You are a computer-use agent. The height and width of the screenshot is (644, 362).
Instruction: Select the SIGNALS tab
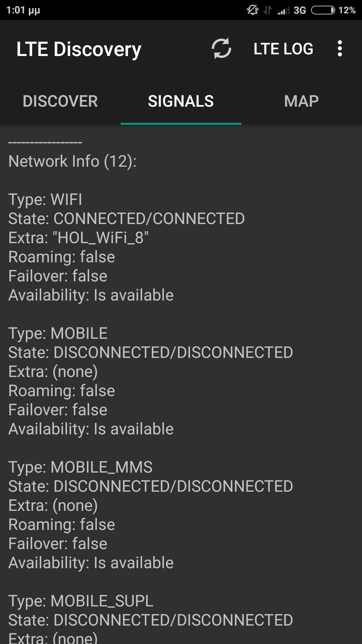click(181, 101)
